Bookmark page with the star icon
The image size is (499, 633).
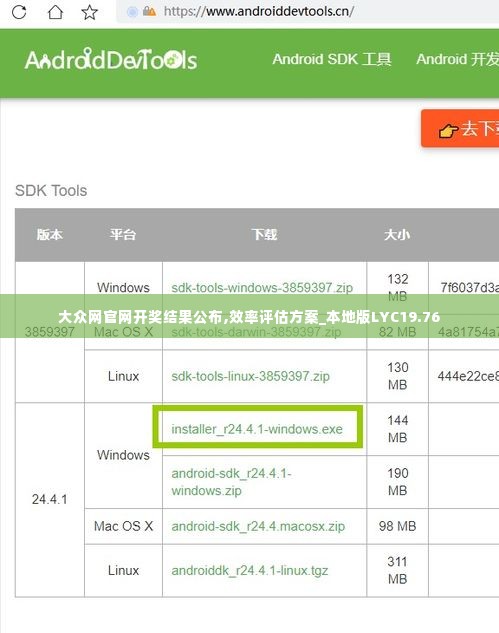(89, 12)
